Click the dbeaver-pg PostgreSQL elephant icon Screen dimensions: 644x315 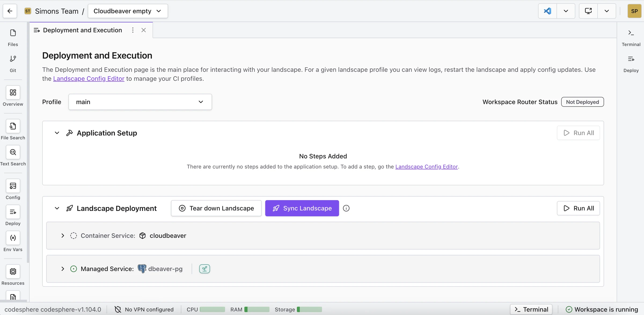click(x=142, y=269)
